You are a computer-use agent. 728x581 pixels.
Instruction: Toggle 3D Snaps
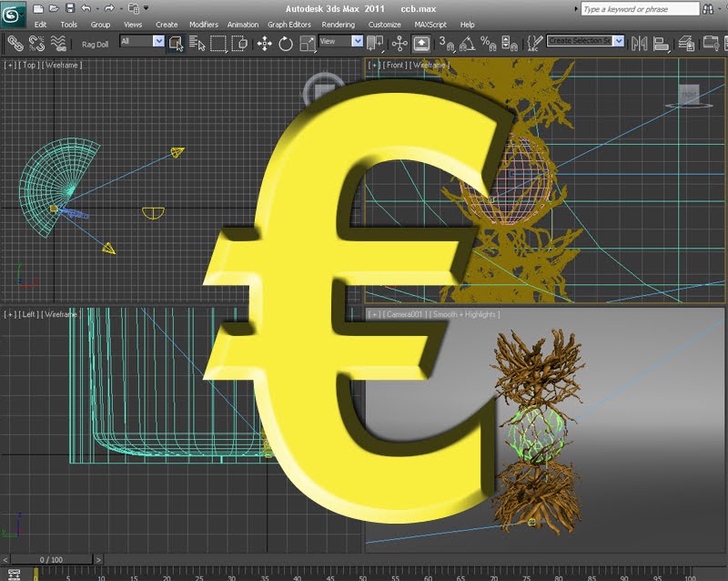coord(446,44)
